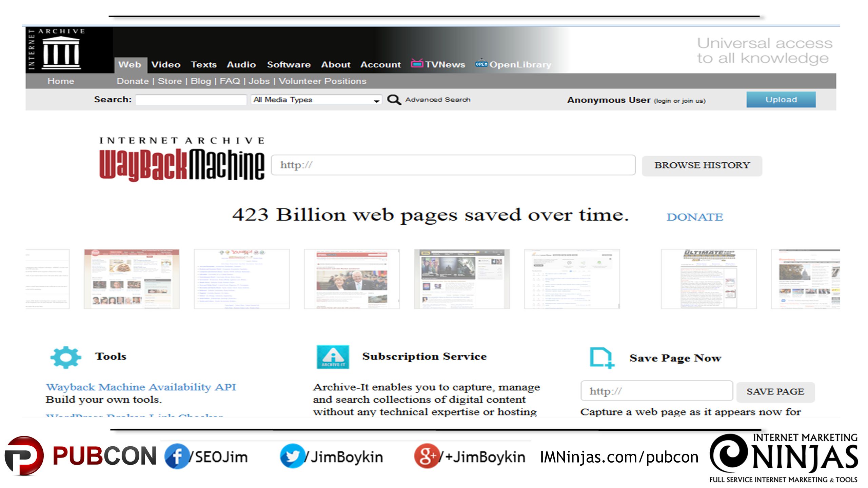Click the Advanced Search link
The image size is (868, 488).
point(438,100)
